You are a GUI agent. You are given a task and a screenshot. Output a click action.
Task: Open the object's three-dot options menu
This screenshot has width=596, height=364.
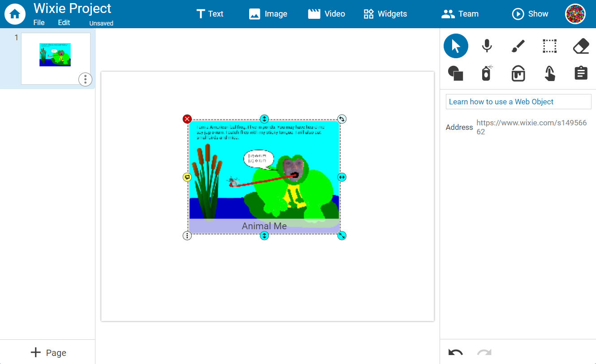187,235
